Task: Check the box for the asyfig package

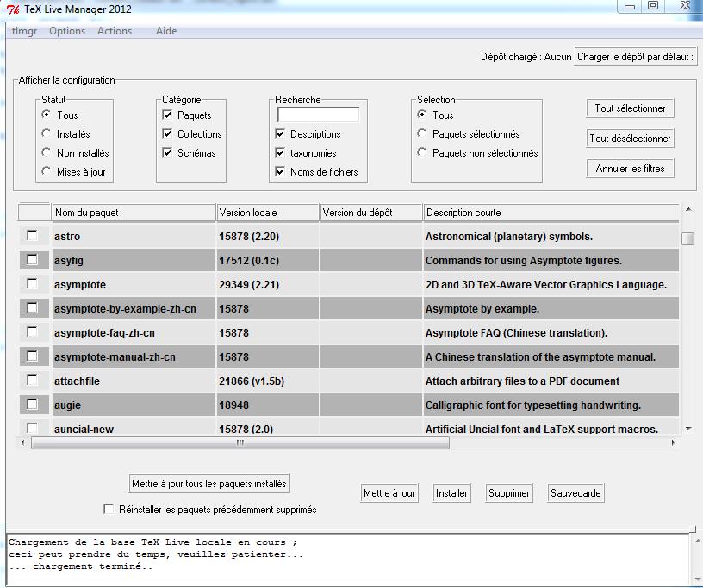Action: [x=32, y=259]
